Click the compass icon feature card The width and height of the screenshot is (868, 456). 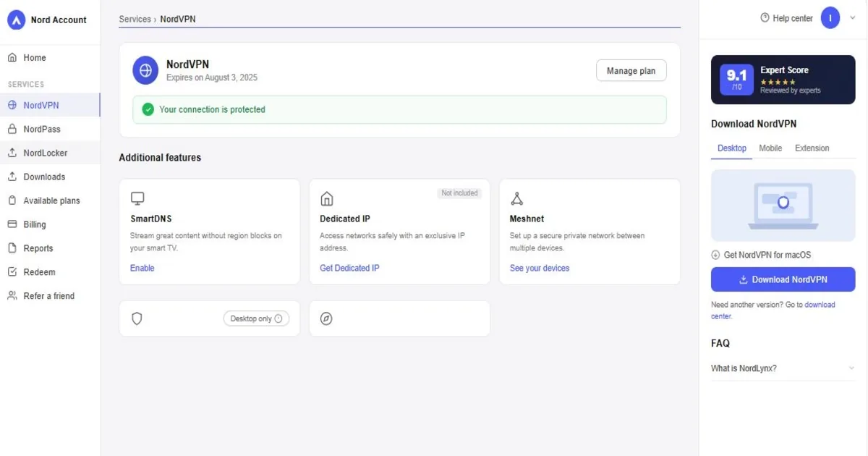pos(399,318)
